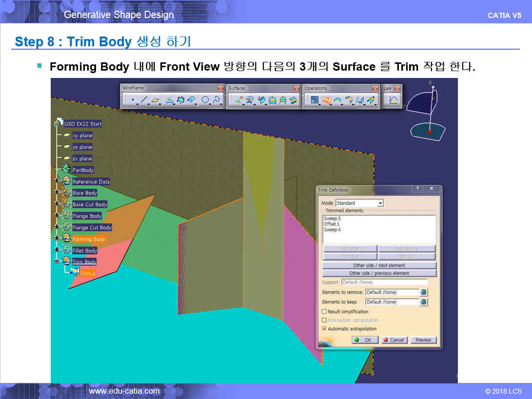
Task: Open the Law tool icon
Action: (394, 100)
